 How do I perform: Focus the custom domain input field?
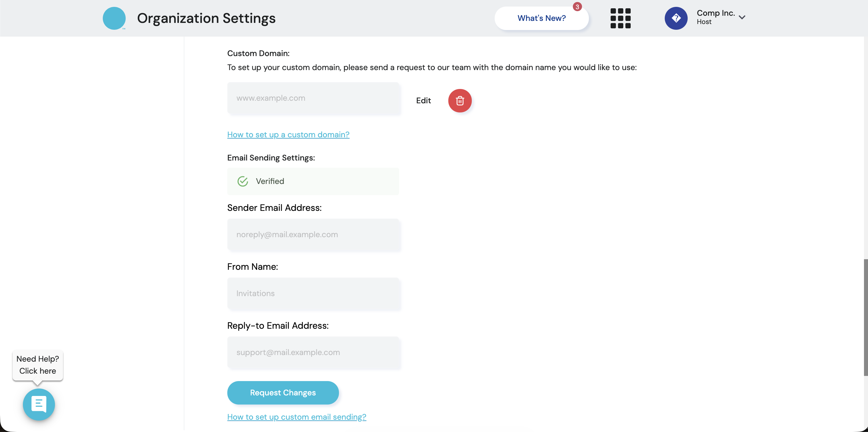point(313,98)
